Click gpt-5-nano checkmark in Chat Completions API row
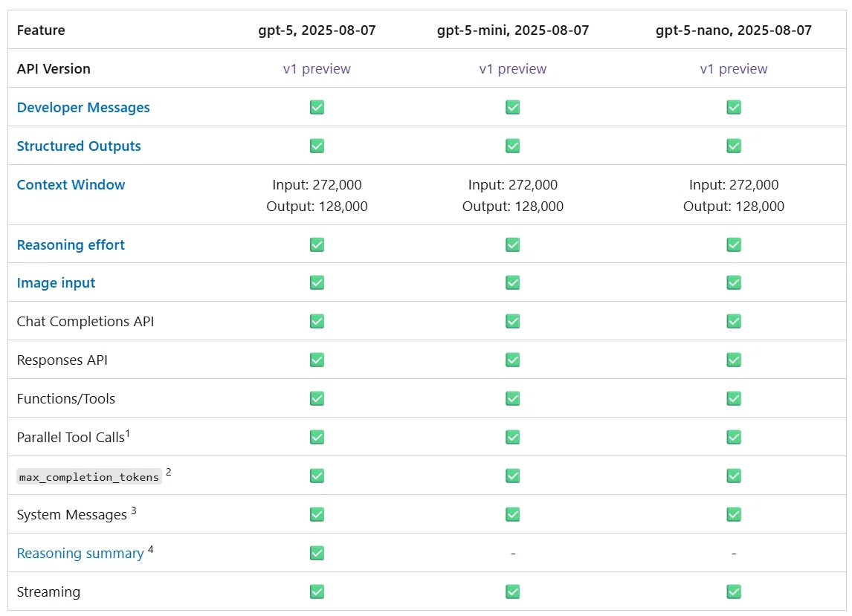The width and height of the screenshot is (852, 616). click(734, 322)
